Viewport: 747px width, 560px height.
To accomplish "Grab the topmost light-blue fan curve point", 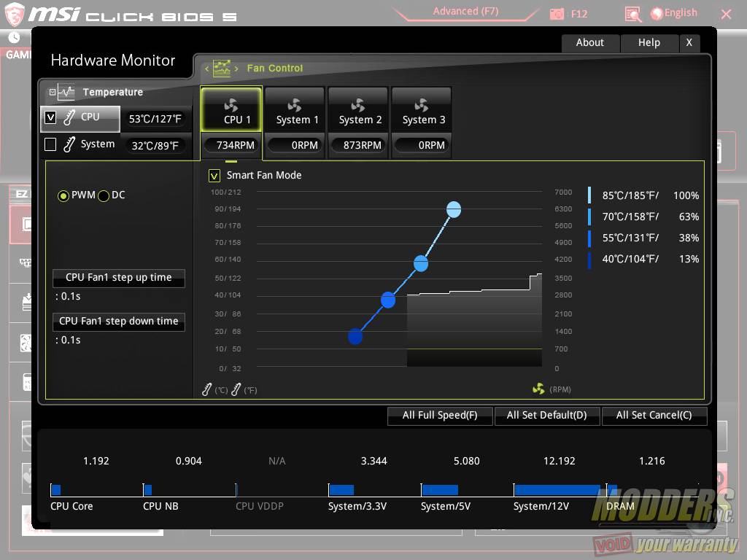I will coord(454,209).
